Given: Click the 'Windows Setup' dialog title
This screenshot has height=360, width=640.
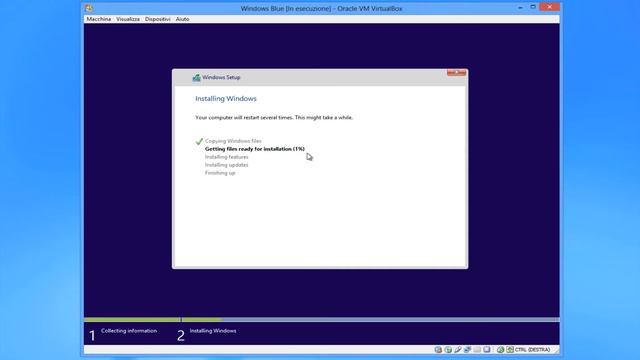Looking at the screenshot, I should (x=221, y=78).
